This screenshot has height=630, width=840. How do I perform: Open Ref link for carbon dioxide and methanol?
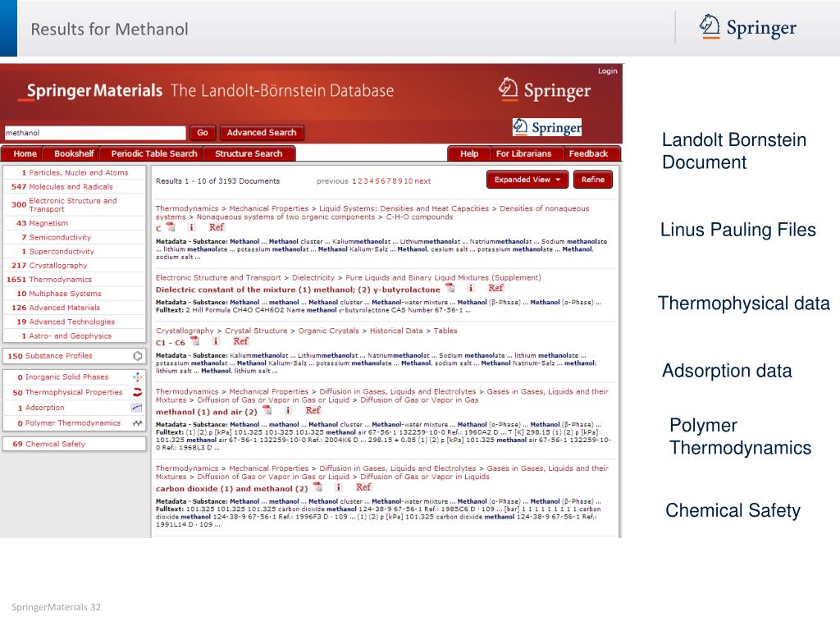pos(363,487)
